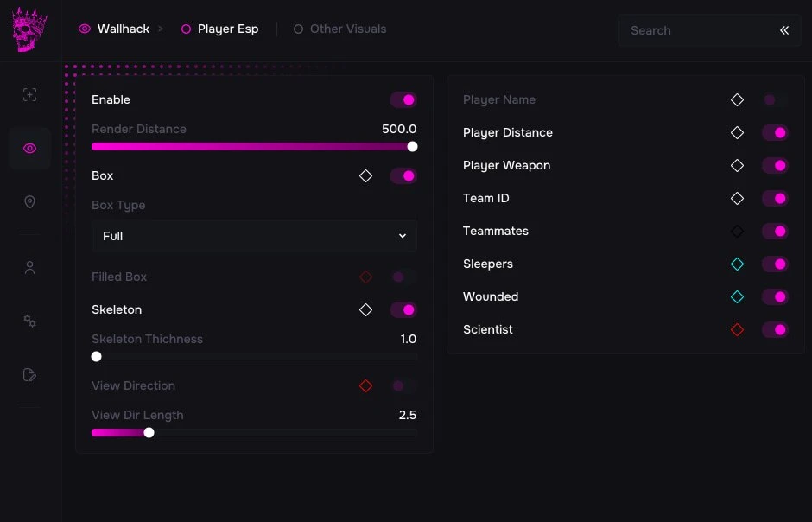Viewport: 812px width, 522px height.
Task: Click the Render Distance slider handle
Action: (x=412, y=147)
